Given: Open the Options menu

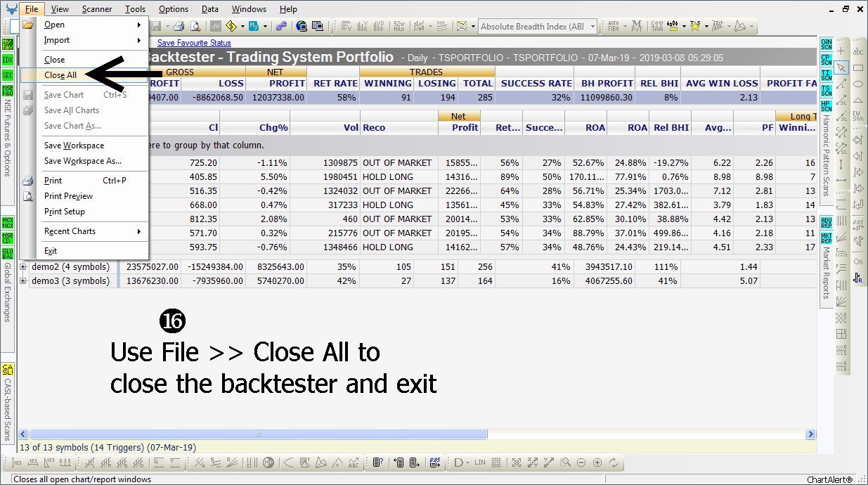Looking at the screenshot, I should click(173, 9).
